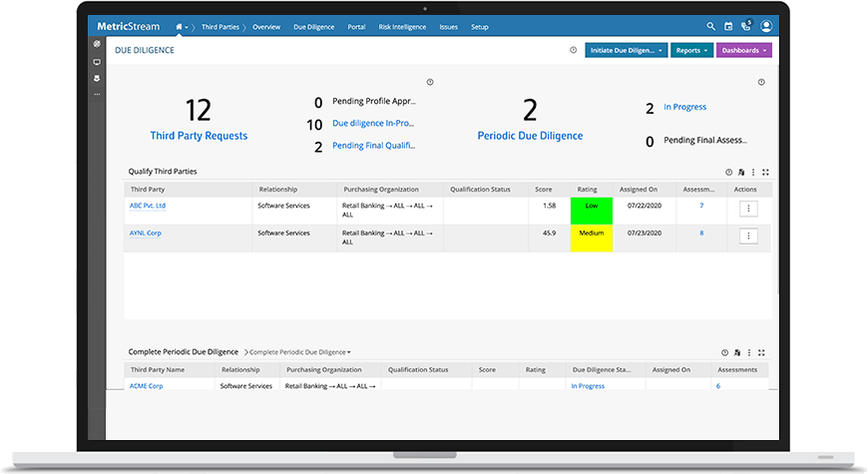Screen dimensions: 868x474
Task: Open the Portal menu item
Action: click(356, 27)
